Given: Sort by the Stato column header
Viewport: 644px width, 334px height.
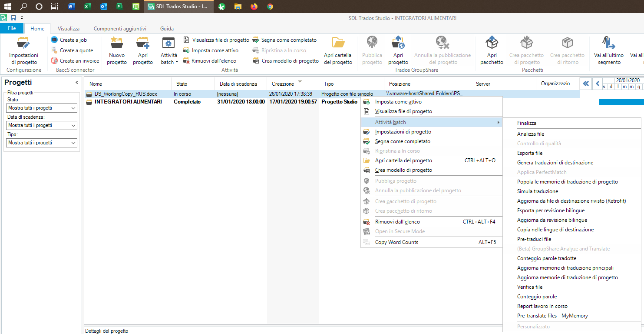Looking at the screenshot, I should pos(193,83).
